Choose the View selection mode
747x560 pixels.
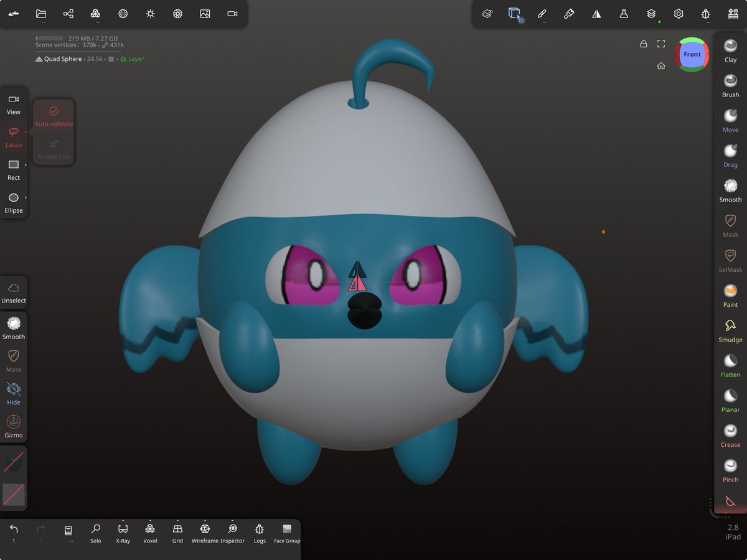(x=14, y=104)
